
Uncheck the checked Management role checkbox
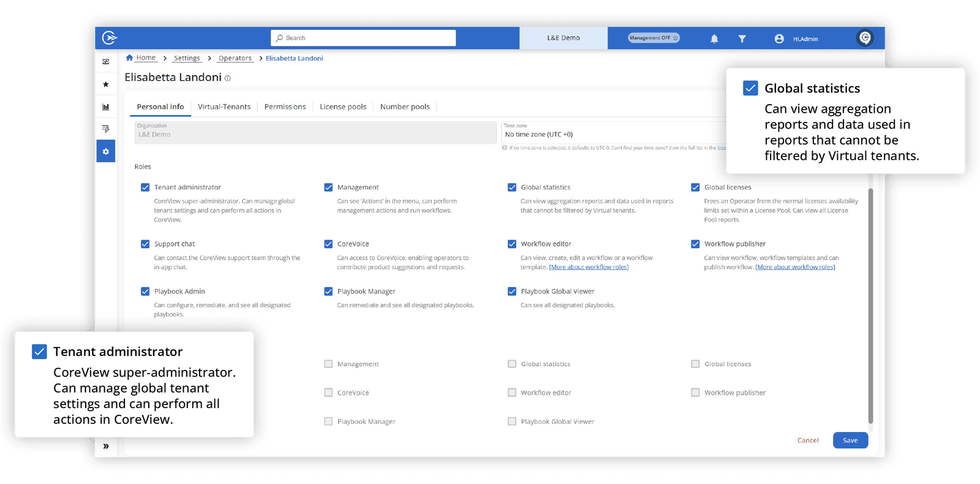[x=328, y=187]
